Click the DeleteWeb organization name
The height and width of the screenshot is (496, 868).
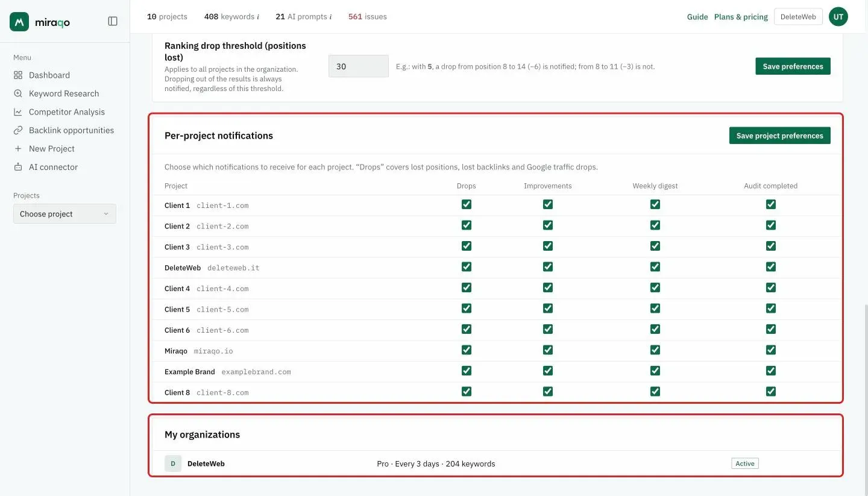coord(206,464)
